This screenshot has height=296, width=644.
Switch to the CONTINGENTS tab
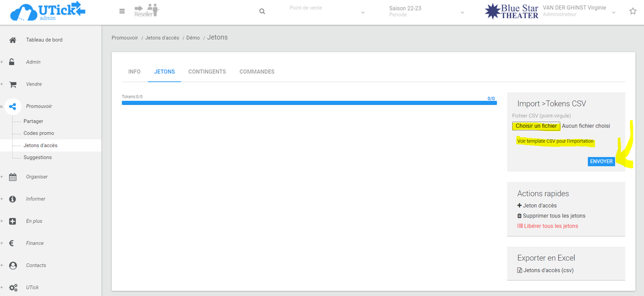(x=207, y=72)
